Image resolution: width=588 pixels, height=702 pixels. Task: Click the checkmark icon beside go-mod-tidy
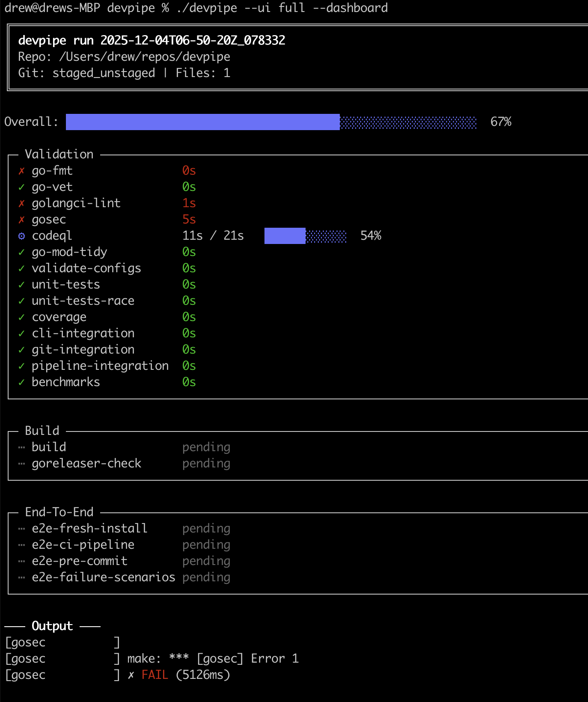[x=21, y=252]
